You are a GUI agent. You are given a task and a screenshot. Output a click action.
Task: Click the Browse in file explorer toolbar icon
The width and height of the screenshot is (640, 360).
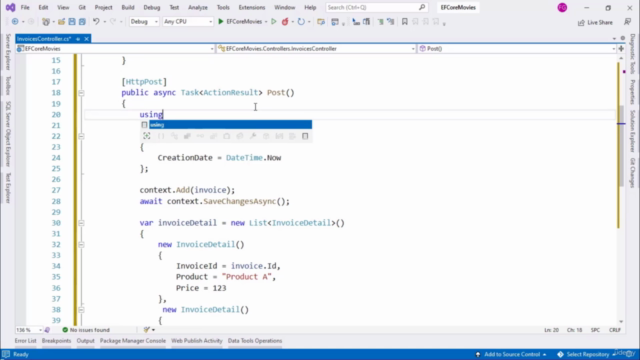(x=321, y=22)
